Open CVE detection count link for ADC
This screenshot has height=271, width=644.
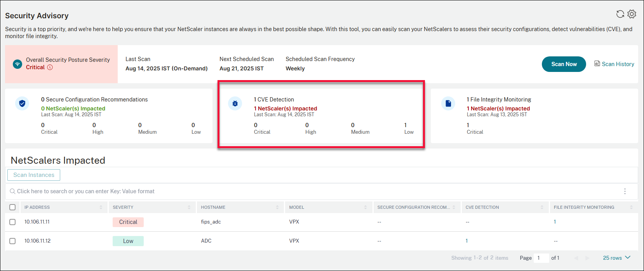pos(466,241)
